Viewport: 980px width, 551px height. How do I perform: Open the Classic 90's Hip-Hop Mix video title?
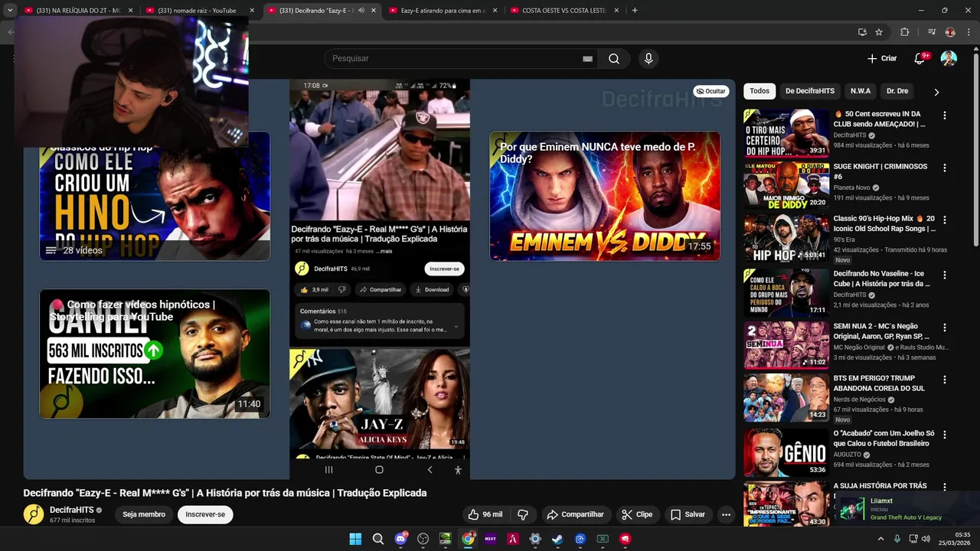[x=884, y=223]
